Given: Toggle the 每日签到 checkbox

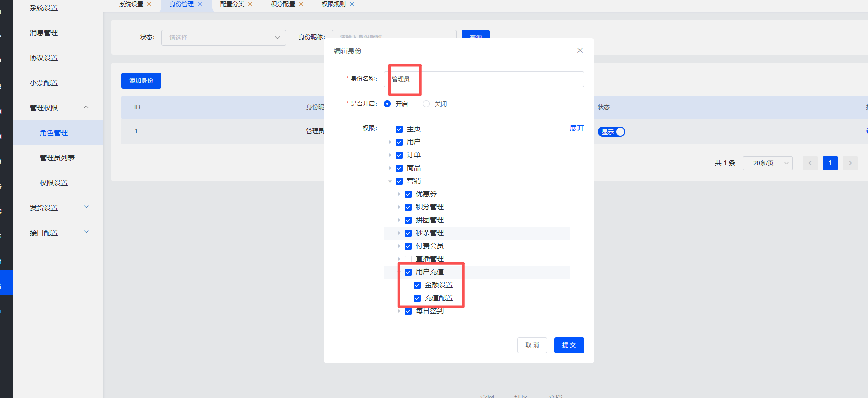Looking at the screenshot, I should tap(408, 311).
